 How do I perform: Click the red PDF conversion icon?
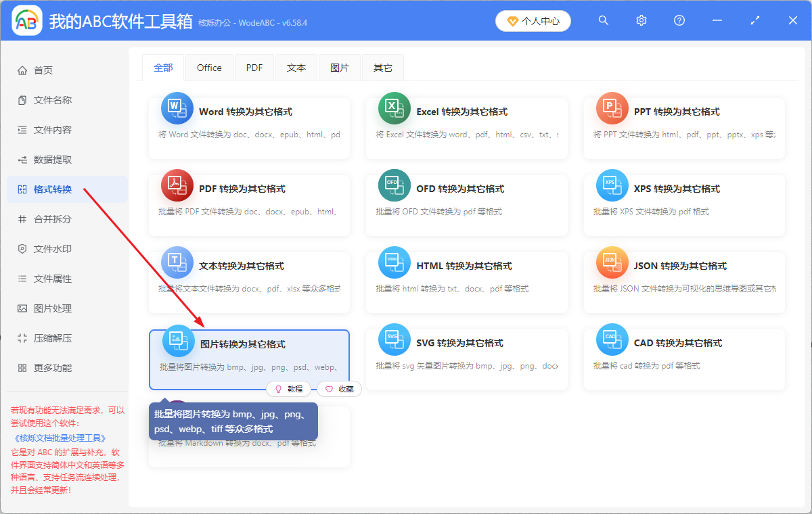[x=177, y=185]
